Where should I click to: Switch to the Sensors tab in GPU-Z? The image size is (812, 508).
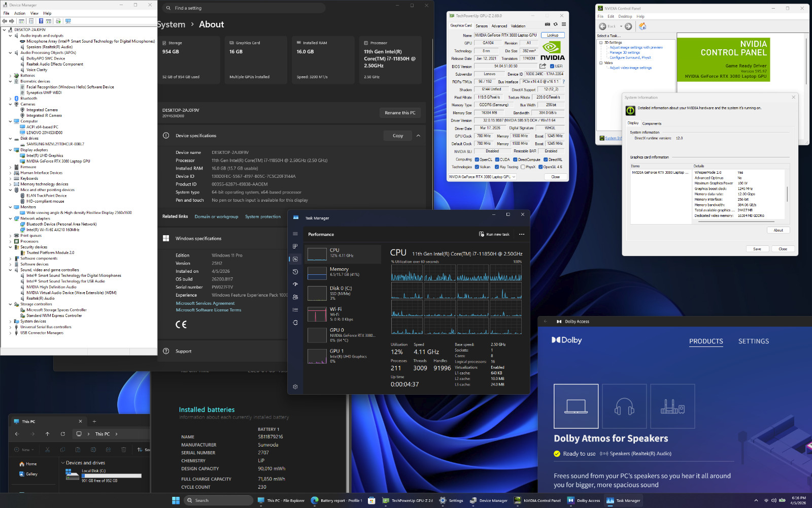coord(482,26)
